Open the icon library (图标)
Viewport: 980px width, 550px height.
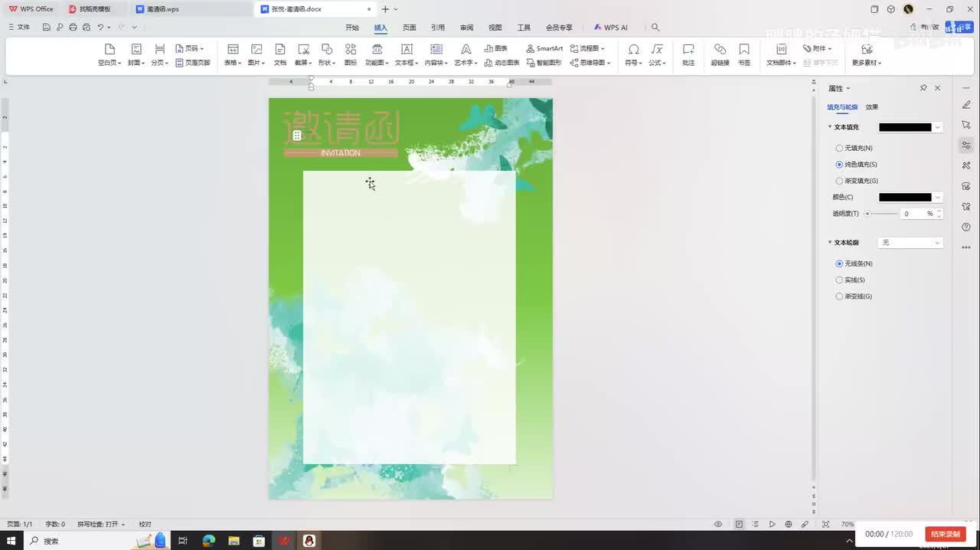tap(351, 54)
